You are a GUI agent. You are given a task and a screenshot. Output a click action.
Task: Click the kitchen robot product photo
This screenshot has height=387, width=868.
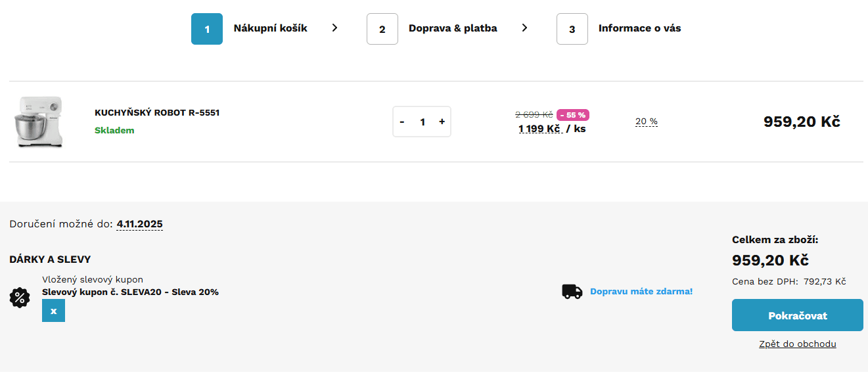pyautogui.click(x=39, y=122)
